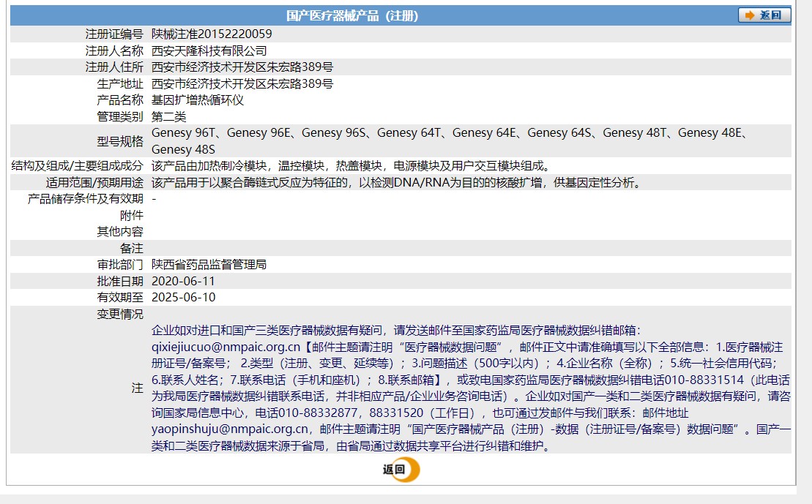
Task: Select email yaopinshuju@nmpaic.org.cn in the notice
Action: 230,429
